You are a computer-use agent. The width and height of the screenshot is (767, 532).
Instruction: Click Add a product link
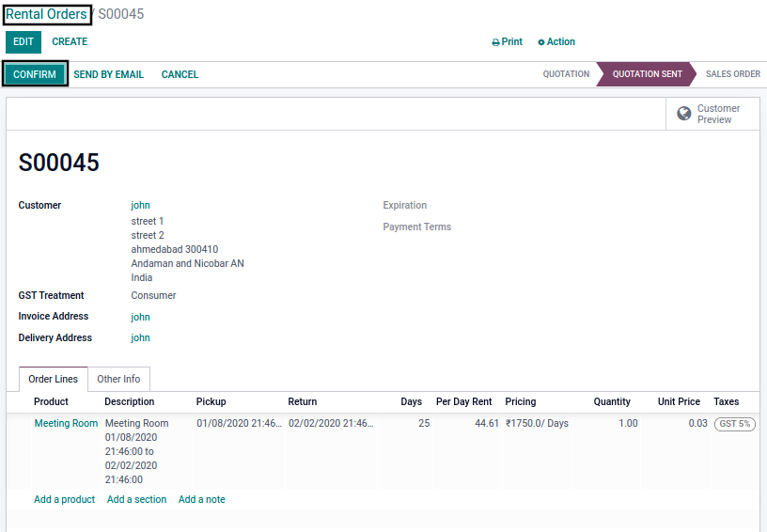65,499
